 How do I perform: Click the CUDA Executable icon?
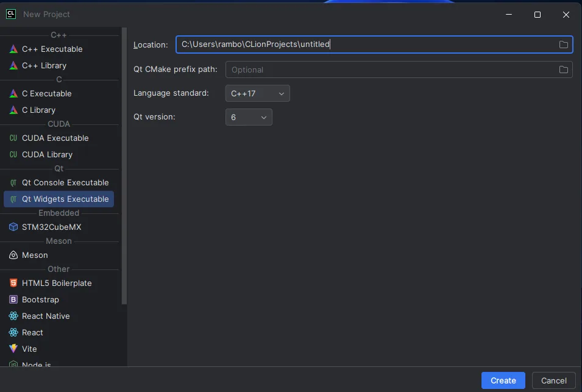[x=13, y=138]
